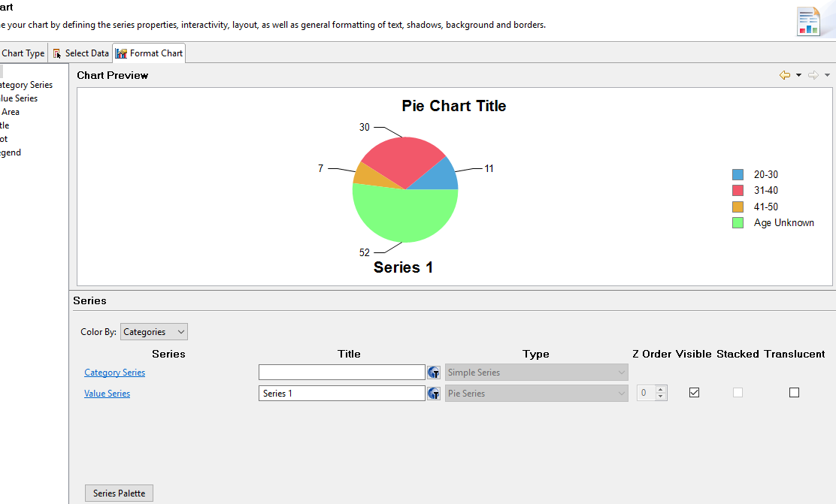Click the Series Palette button

[119, 493]
